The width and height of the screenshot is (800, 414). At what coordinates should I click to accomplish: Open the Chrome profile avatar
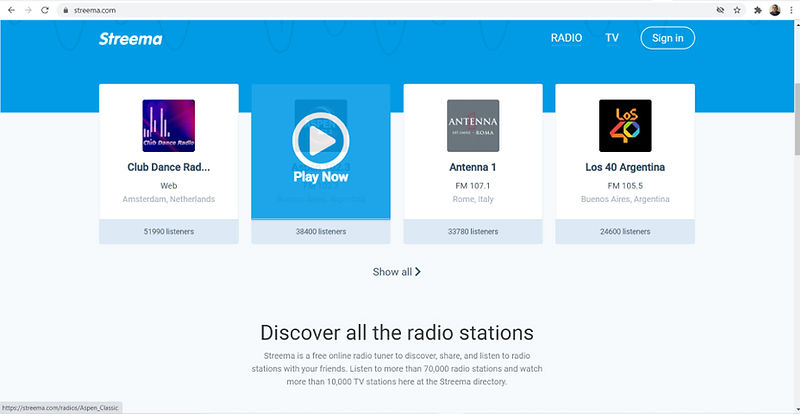tap(774, 10)
